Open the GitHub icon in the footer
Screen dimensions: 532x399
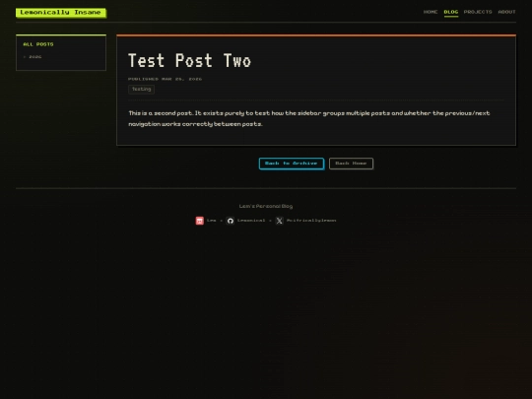pos(230,221)
